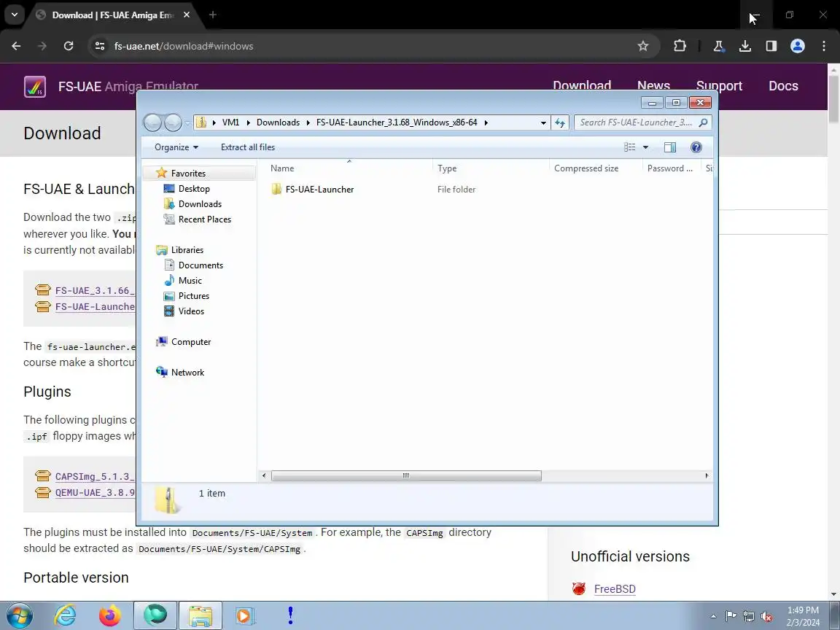This screenshot has height=630, width=840.
Task: Open Documents library
Action: click(x=201, y=265)
